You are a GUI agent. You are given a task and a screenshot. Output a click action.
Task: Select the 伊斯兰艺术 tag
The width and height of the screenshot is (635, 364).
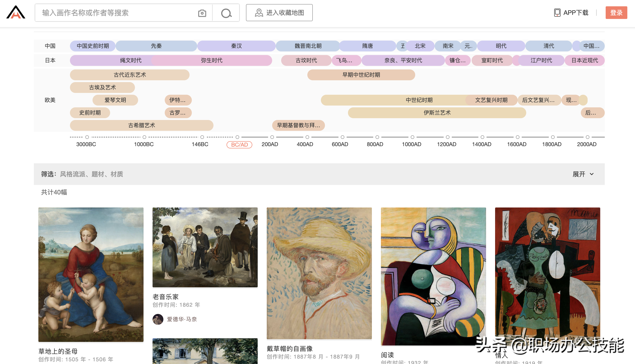437,113
